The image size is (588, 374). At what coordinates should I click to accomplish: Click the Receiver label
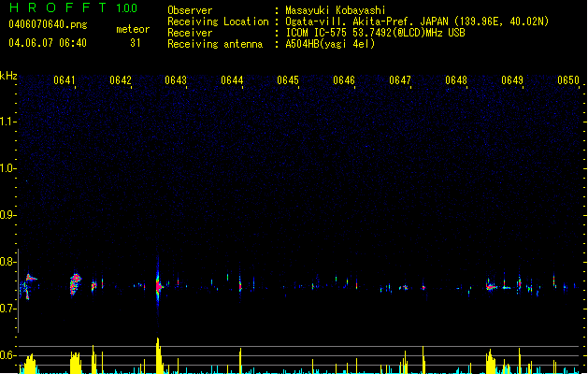(190, 33)
